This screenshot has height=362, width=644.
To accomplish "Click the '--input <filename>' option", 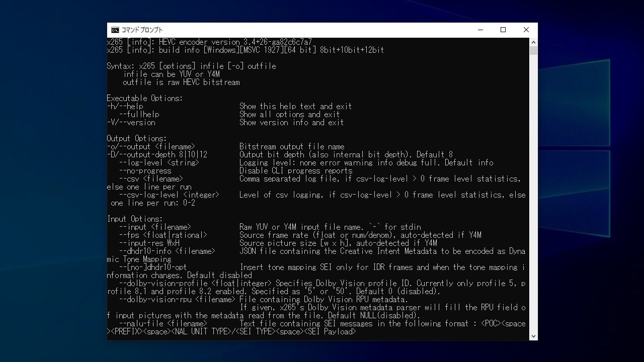I will click(155, 227).
